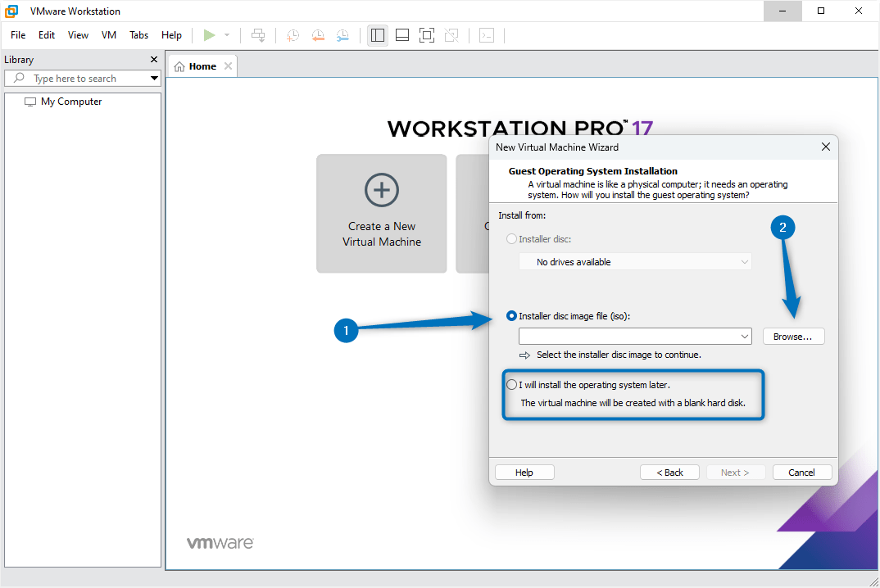Click the library search input field
Image resolution: width=880 pixels, height=588 pixels.
[x=82, y=78]
